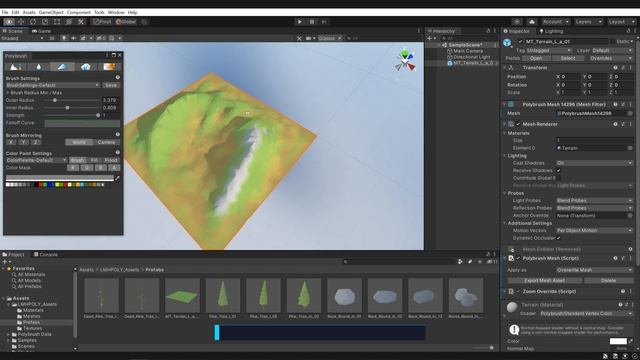640x360 pixels.
Task: Open Mesh Renderer component options menu
Action: pyautogui.click(x=630, y=124)
